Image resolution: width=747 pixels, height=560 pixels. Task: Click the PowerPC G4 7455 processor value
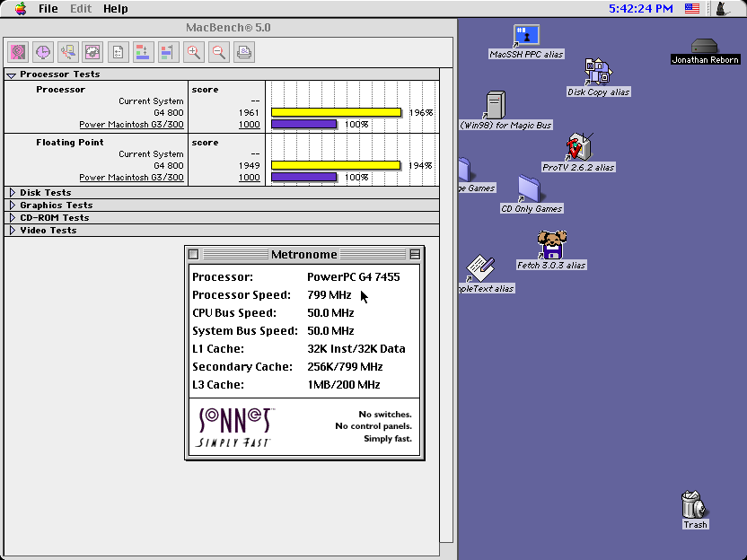click(354, 277)
